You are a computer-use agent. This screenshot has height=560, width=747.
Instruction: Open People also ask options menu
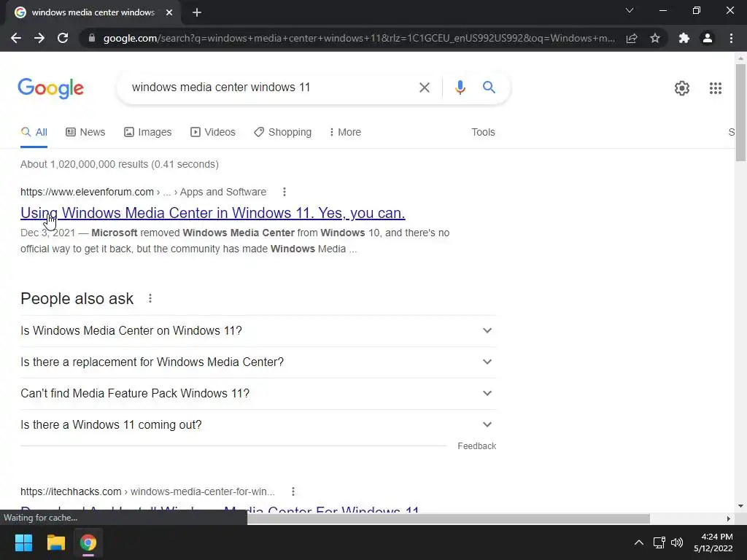tap(150, 298)
